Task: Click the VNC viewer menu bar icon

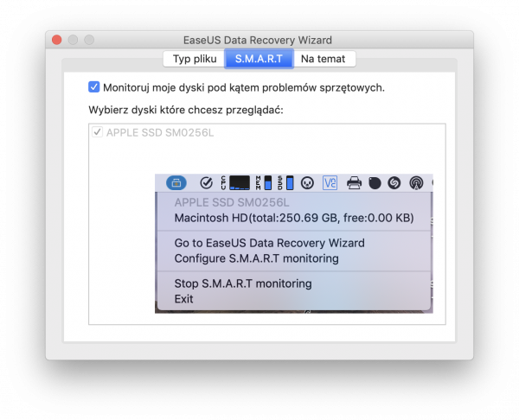Action: click(x=330, y=183)
